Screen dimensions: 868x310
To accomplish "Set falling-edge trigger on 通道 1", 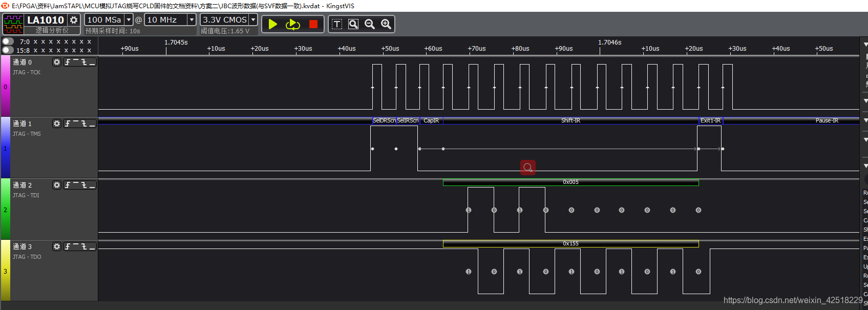I will 84,123.
